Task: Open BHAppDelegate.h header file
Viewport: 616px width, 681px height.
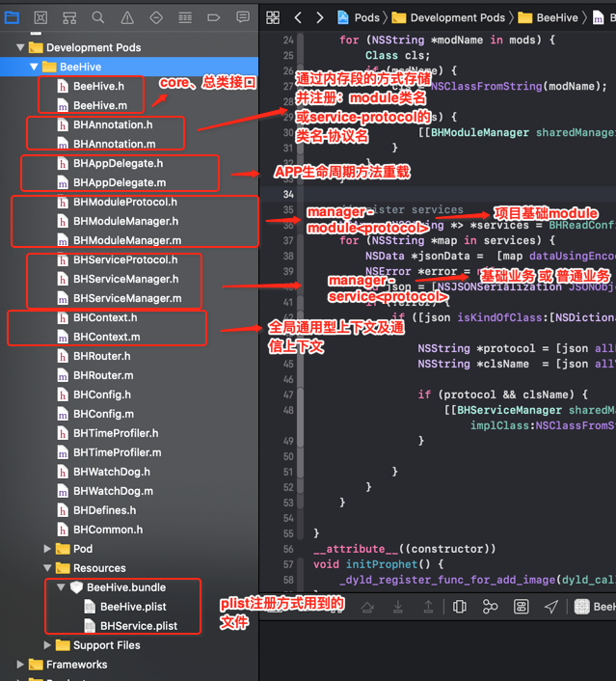Action: point(110,163)
